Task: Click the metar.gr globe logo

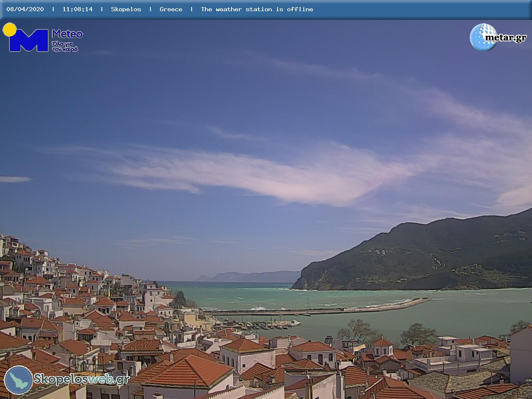Action: point(483,37)
